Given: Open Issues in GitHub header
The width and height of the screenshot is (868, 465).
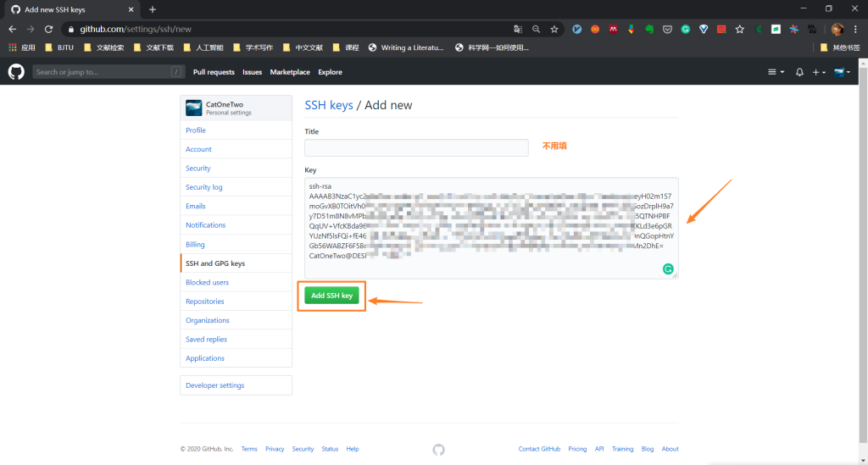Looking at the screenshot, I should [252, 72].
